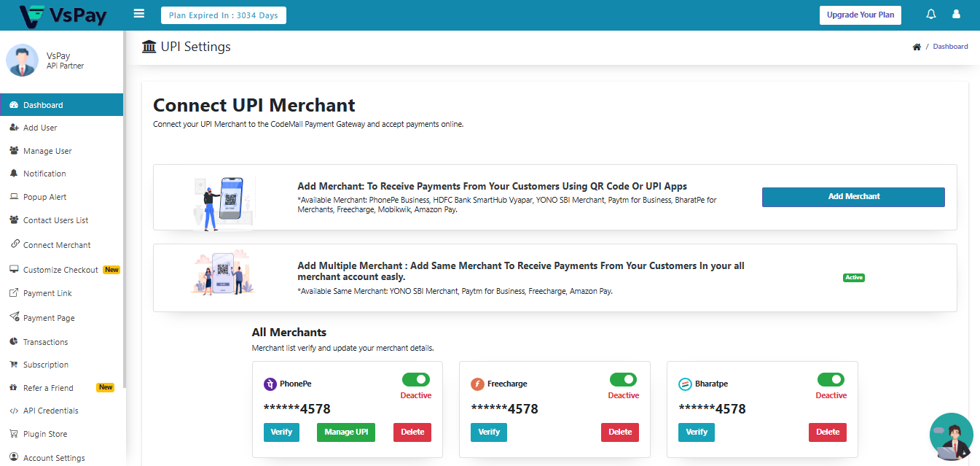Viewport: 980px width, 466px height.
Task: Click the Freecharge merchant logo icon
Action: [477, 384]
